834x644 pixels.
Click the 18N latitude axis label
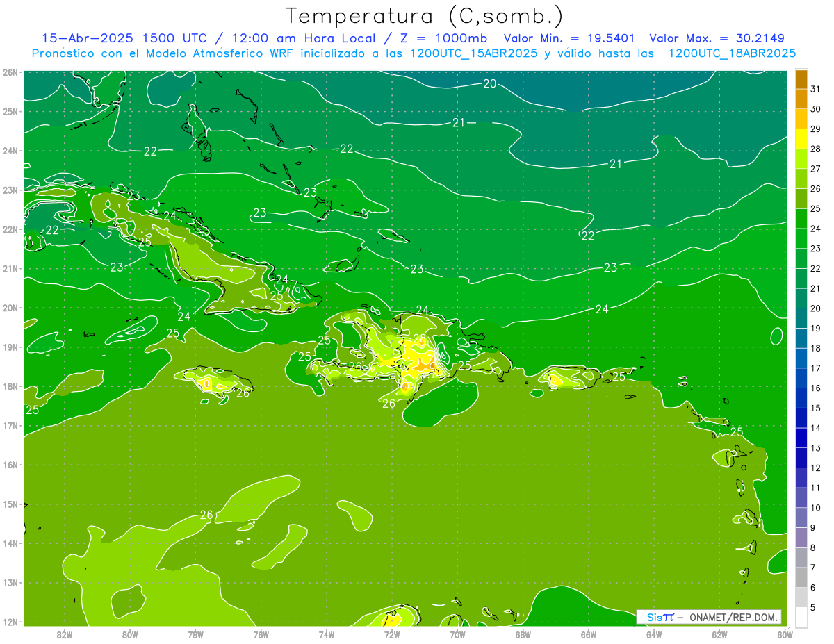(10, 387)
